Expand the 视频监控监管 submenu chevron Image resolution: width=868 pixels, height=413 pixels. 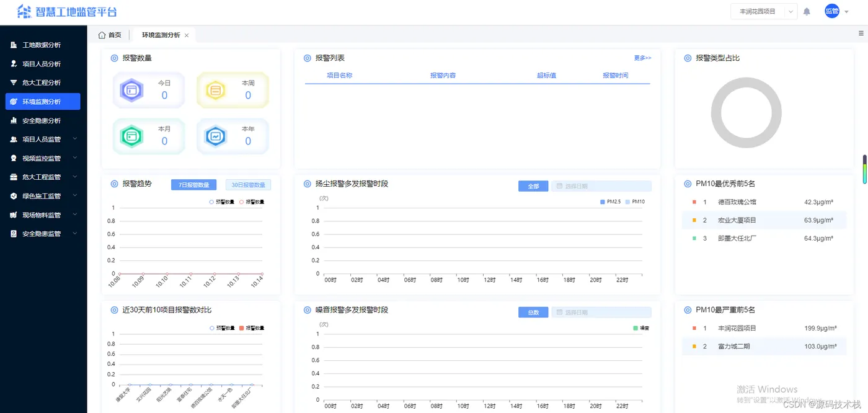click(74, 158)
